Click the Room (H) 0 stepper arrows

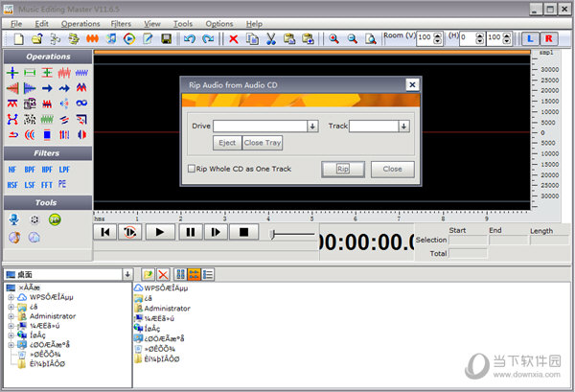tap(480, 38)
